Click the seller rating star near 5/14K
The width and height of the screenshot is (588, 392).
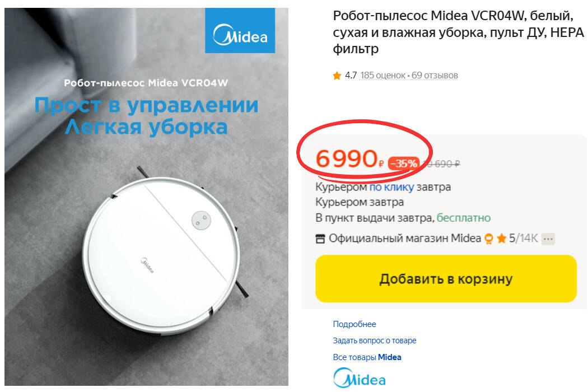point(501,238)
